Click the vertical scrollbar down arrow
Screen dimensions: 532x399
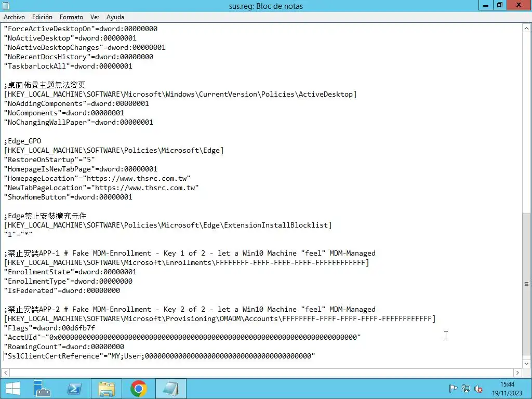tap(526, 363)
